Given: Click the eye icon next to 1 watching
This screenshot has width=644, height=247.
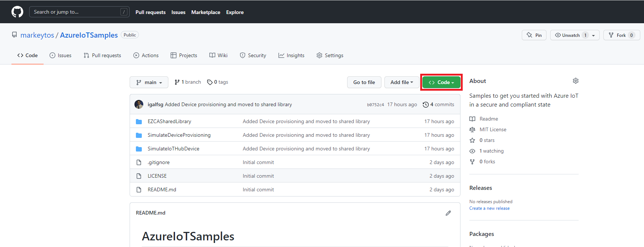Looking at the screenshot, I should [x=472, y=151].
